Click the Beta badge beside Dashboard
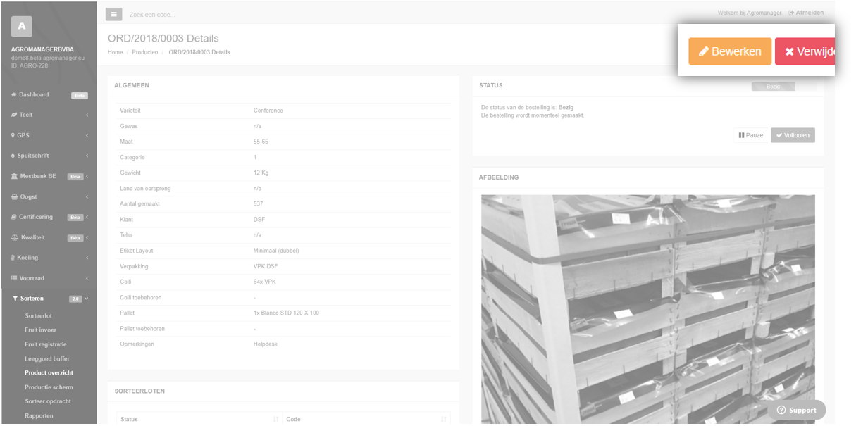 tap(80, 95)
